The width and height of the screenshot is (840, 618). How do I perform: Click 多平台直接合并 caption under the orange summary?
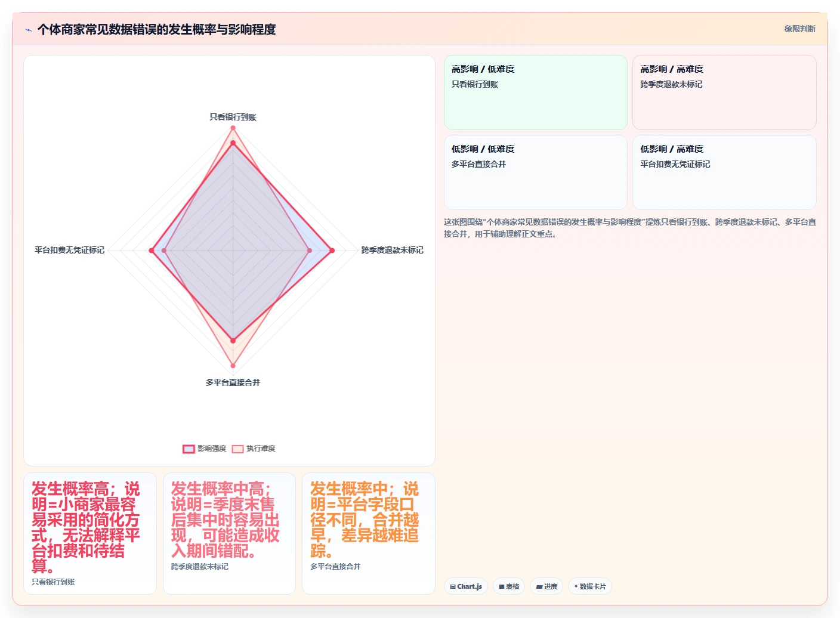coord(335,566)
